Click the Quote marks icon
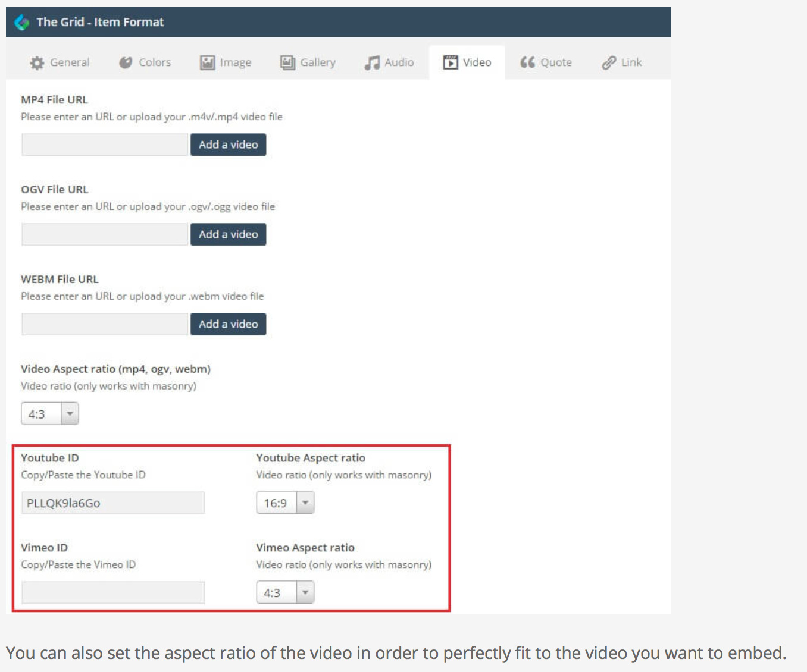 click(x=527, y=62)
